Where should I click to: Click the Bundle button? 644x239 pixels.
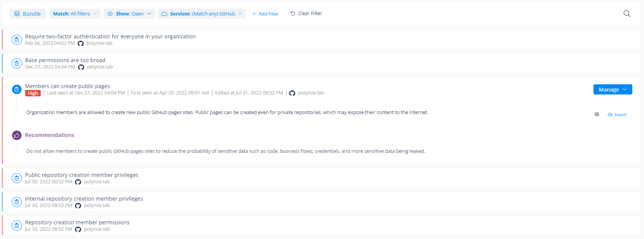point(28,14)
